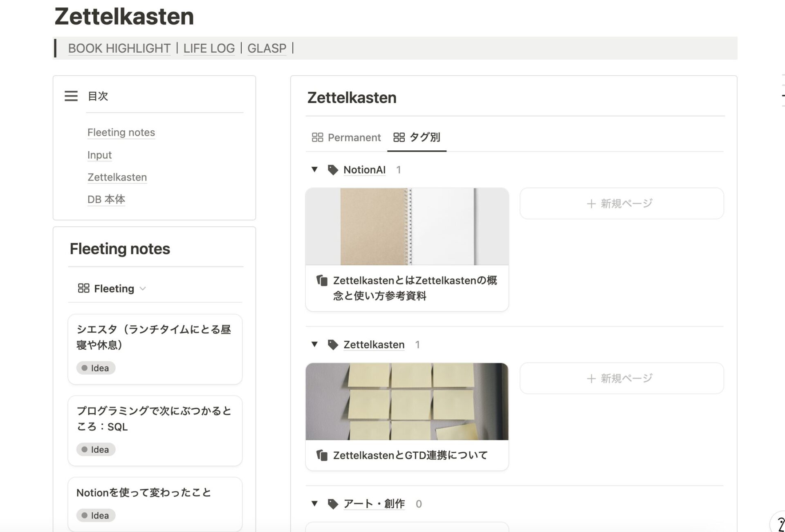Screen dimensions: 785x532
Task: Collapse the Zettelkasten tag group triangle
Action: (x=314, y=344)
